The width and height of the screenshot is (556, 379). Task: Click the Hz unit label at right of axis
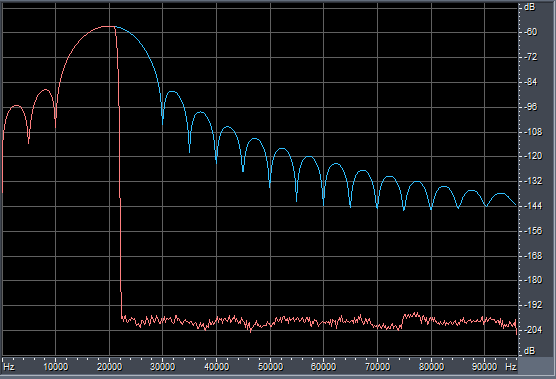click(x=511, y=367)
